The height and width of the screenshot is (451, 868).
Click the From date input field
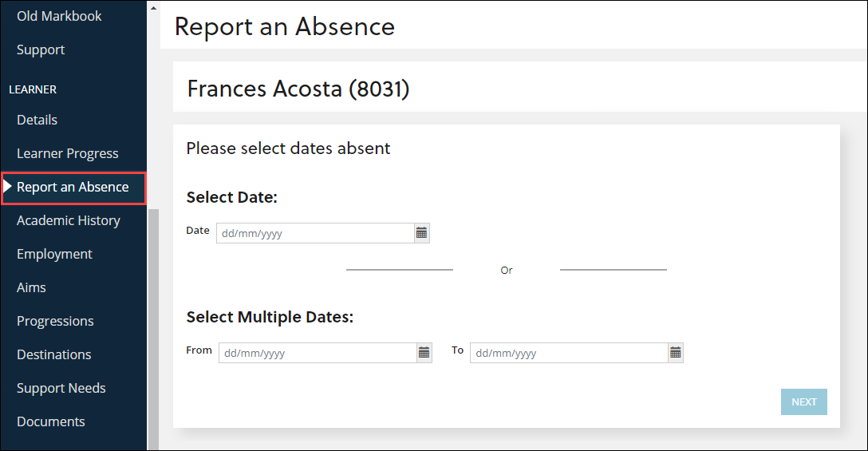318,353
